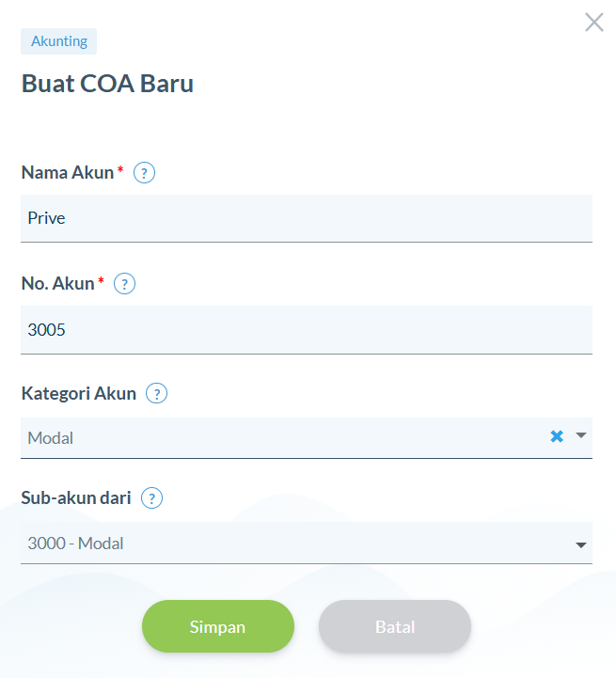Expand the Sub-akun dari dropdown arrow

coord(581,544)
